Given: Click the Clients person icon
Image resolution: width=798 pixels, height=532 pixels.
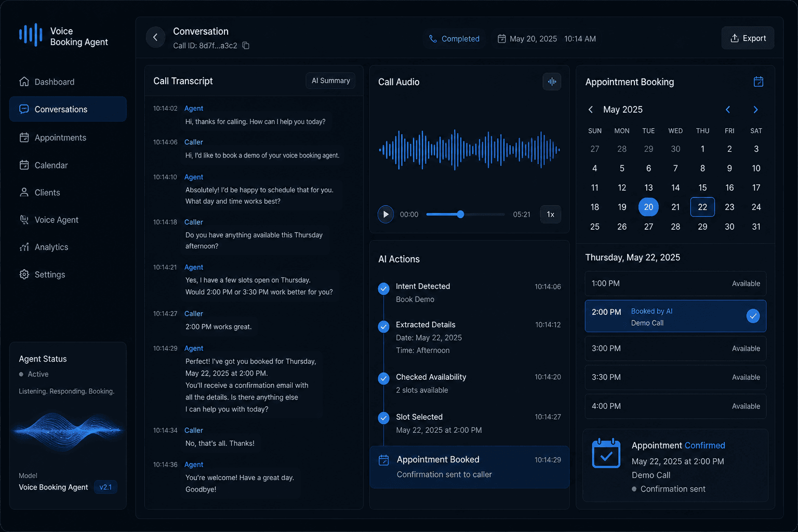Looking at the screenshot, I should click(24, 192).
